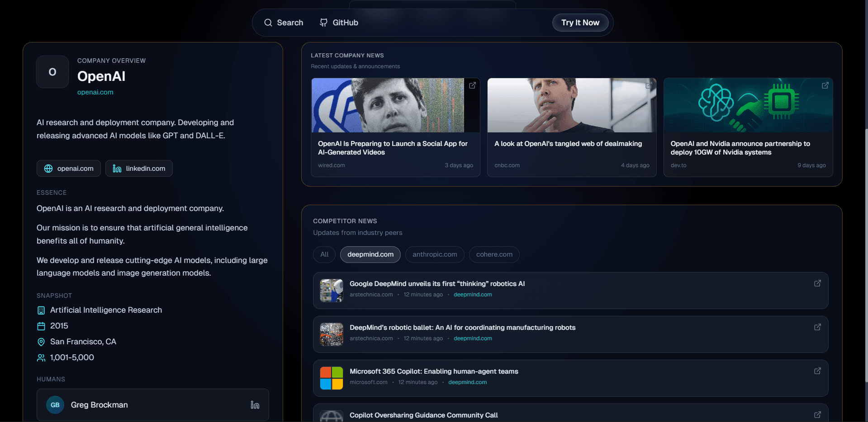This screenshot has height=422, width=868.
Task: Click the CNBC dealmaking article thumbnail
Action: [x=571, y=105]
